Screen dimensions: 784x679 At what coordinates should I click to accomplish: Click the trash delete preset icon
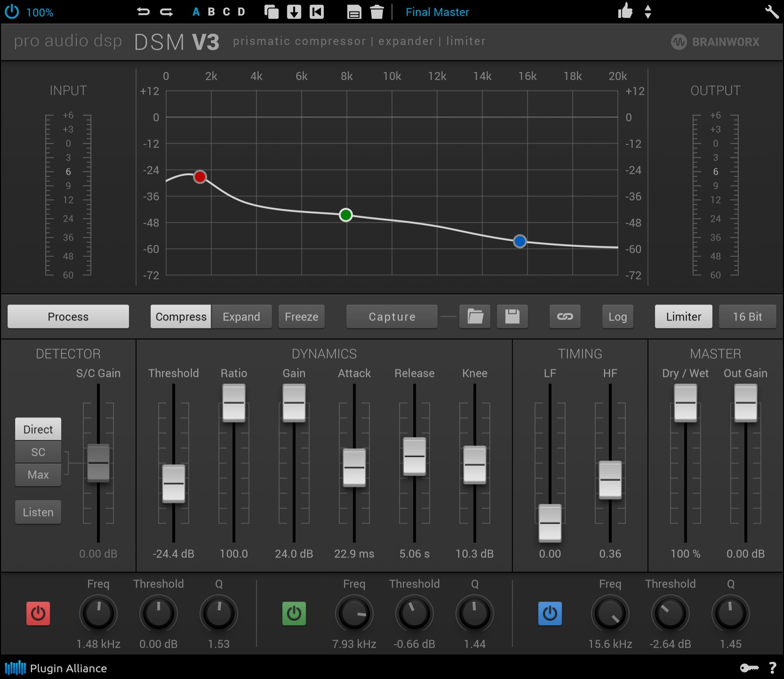tap(377, 12)
